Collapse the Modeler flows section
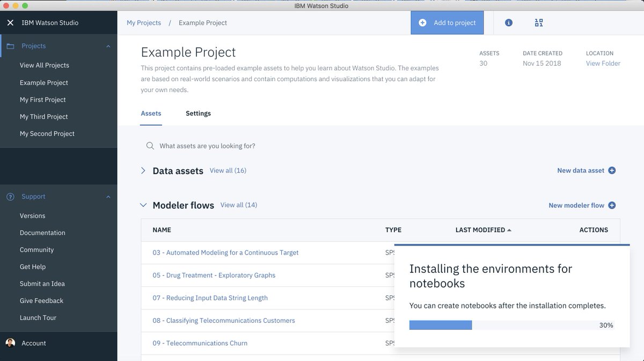The width and height of the screenshot is (644, 361). coord(143,205)
